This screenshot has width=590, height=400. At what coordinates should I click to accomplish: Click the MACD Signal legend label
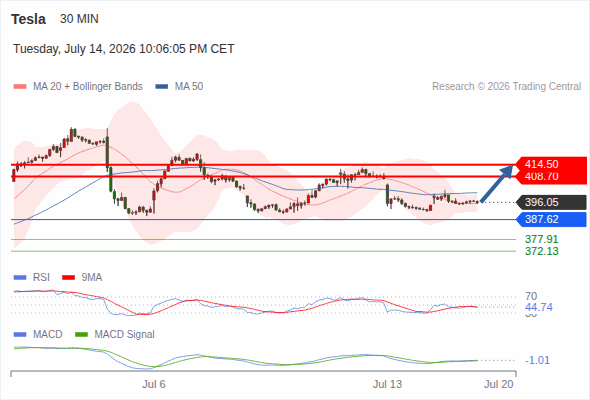tap(125, 335)
